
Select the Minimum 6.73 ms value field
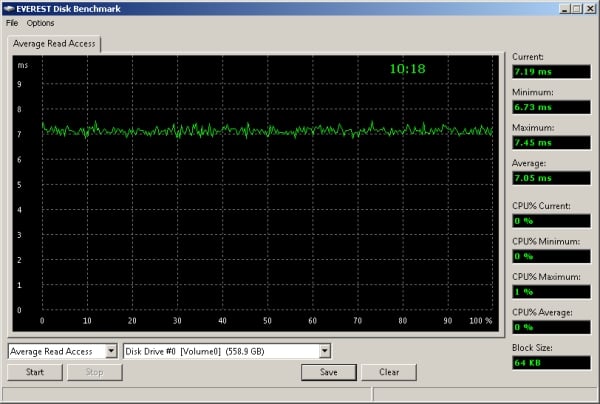pyautogui.click(x=550, y=107)
